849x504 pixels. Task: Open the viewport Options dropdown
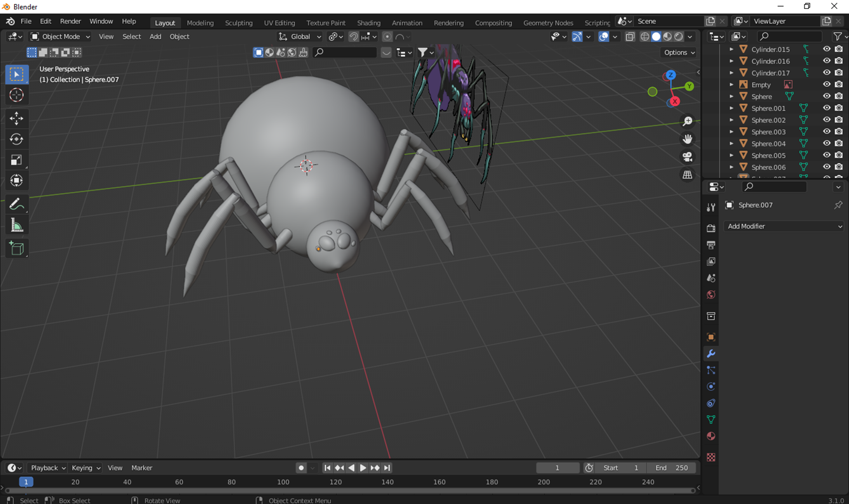coord(679,52)
